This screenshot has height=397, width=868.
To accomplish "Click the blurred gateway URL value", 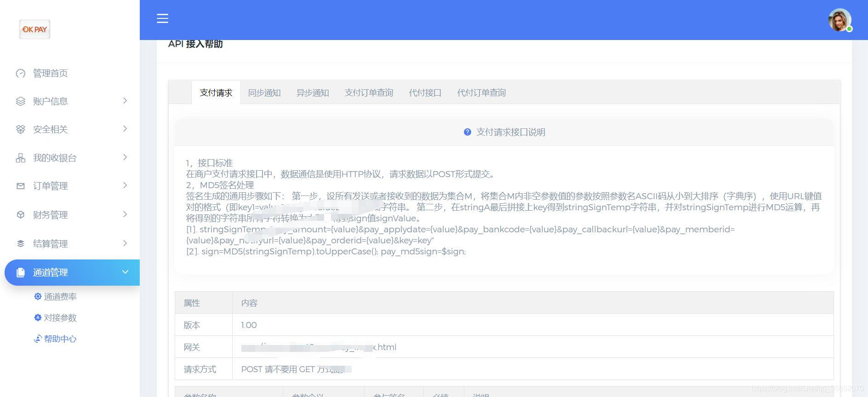I will coord(319,347).
